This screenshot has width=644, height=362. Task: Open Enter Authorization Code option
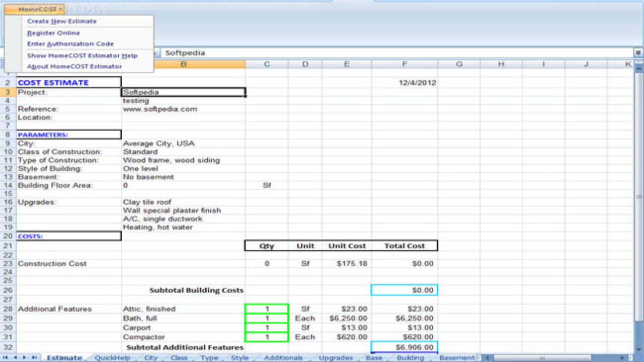[70, 44]
